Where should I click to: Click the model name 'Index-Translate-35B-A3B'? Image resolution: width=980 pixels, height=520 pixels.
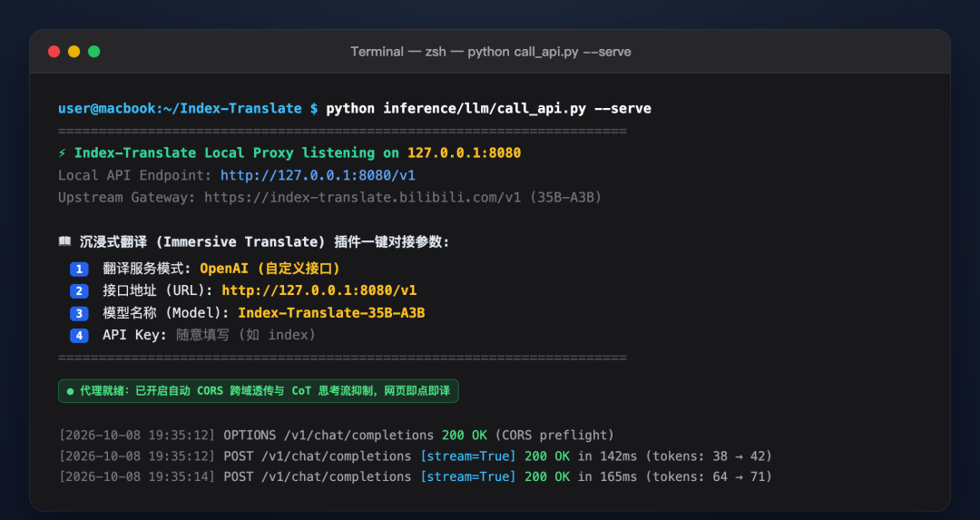tap(331, 313)
